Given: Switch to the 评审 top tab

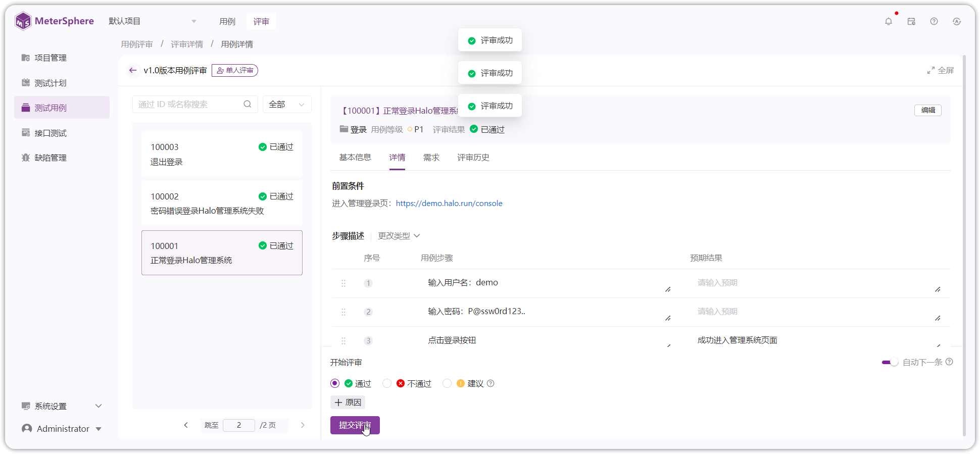Looking at the screenshot, I should pyautogui.click(x=261, y=21).
